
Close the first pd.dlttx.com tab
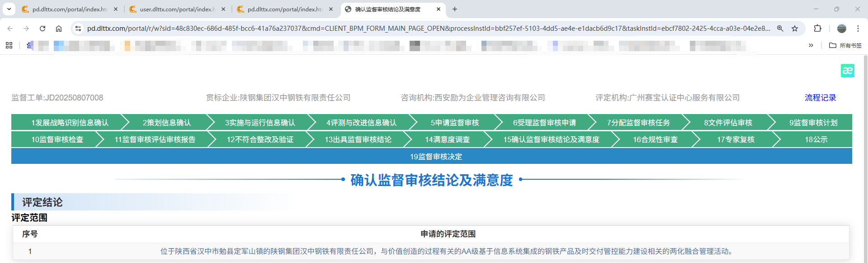pyautogui.click(x=116, y=9)
